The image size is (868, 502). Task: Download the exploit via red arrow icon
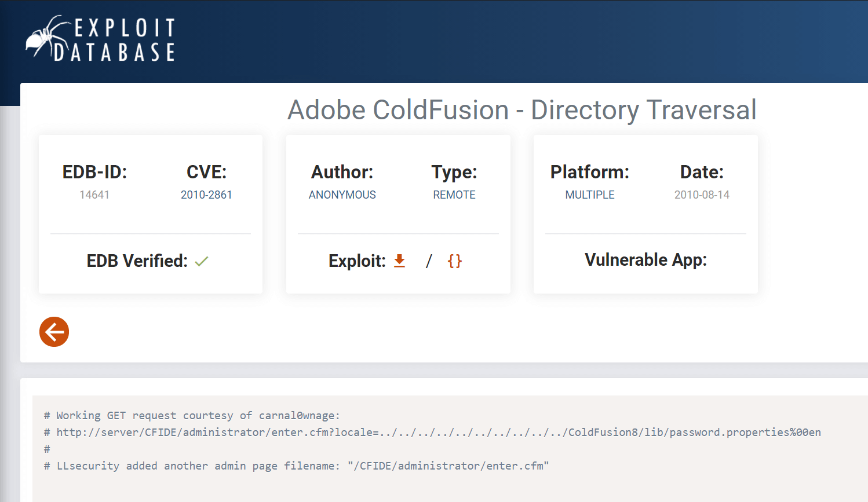coord(399,261)
